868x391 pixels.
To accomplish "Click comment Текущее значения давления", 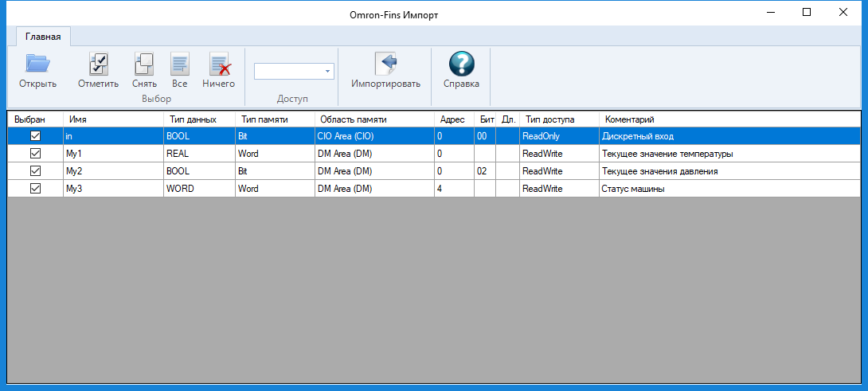I will click(x=729, y=171).
